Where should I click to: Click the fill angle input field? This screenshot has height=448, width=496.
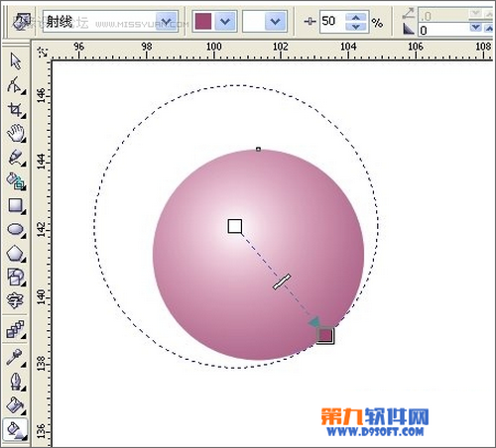[x=443, y=16]
